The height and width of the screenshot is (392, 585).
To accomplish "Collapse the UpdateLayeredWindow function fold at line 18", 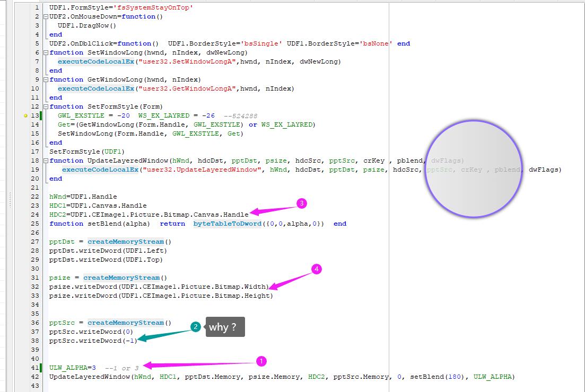I will (46, 161).
